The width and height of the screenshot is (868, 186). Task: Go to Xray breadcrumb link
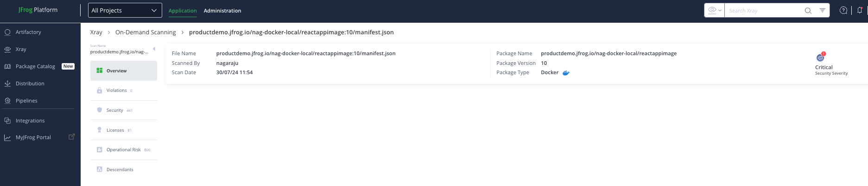click(x=96, y=32)
